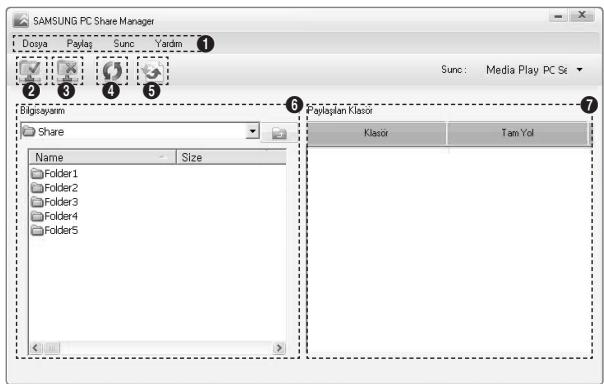
Task: Open the Media Play PC server dropdown arrow
Action: (579, 70)
